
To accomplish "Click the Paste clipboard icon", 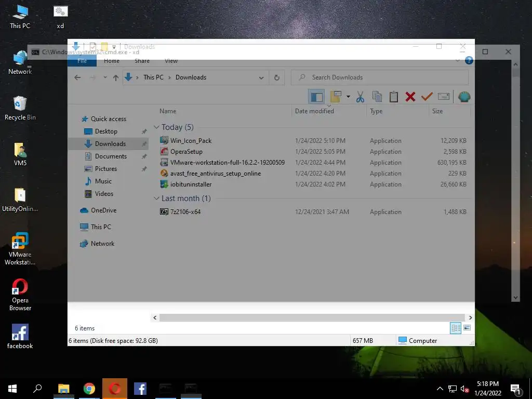I will tap(394, 97).
